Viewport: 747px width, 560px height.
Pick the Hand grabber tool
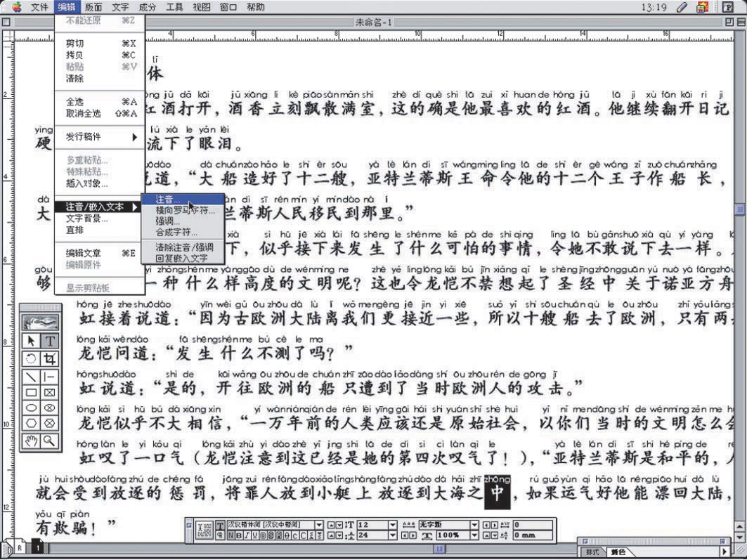tap(31, 441)
